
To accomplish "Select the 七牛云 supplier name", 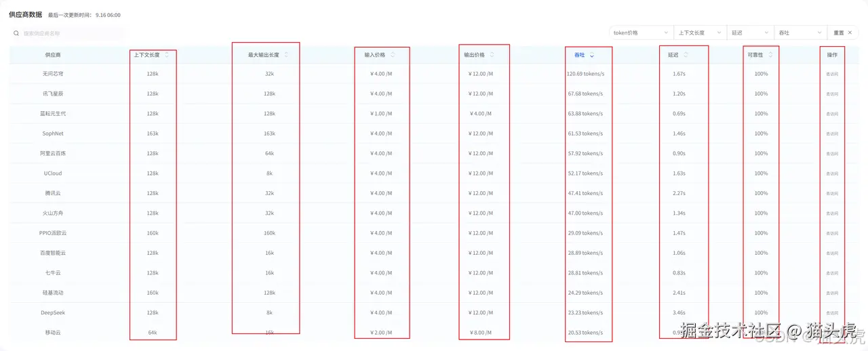I will click(x=53, y=273).
